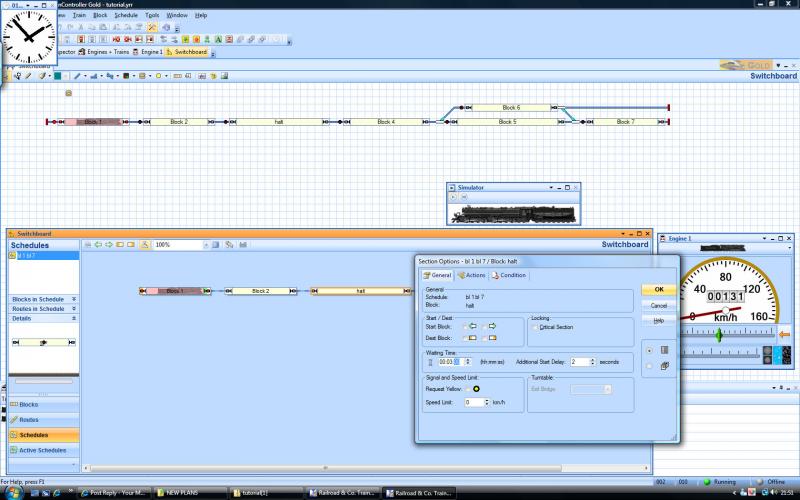Click the green left arrow in schedule toolbar
Viewport: 800px width, 500px height.
(x=98, y=244)
